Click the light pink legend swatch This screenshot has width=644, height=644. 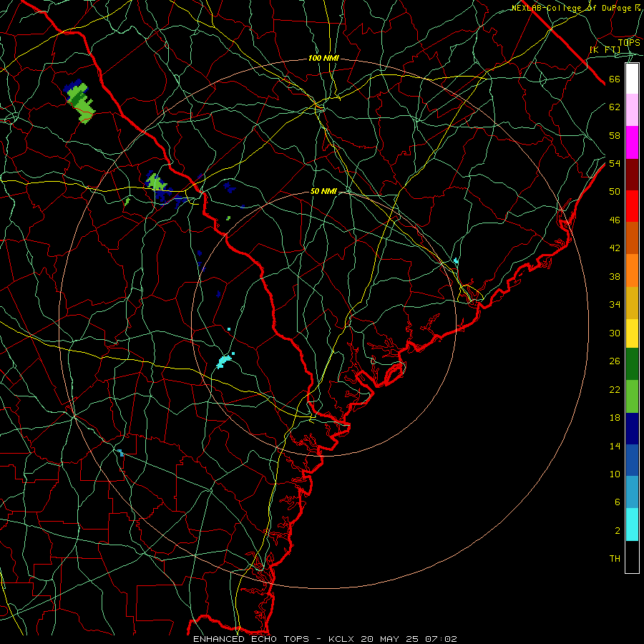[632, 110]
